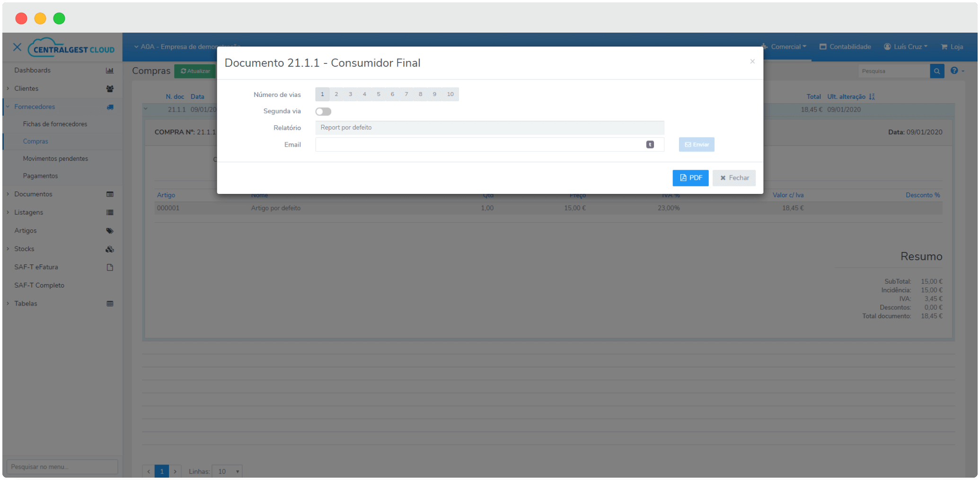Select 8 for Número de vias
Screen dimensions: 980x480
pos(420,94)
